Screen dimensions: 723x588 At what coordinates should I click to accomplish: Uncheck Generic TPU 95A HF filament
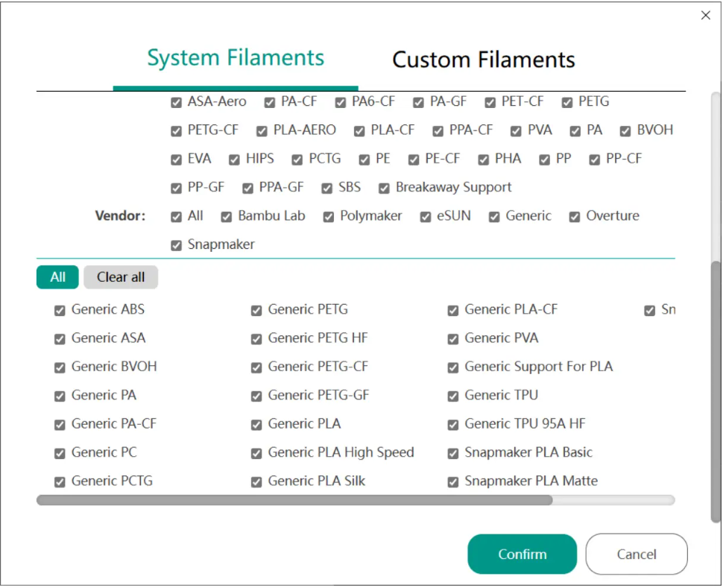click(x=453, y=425)
